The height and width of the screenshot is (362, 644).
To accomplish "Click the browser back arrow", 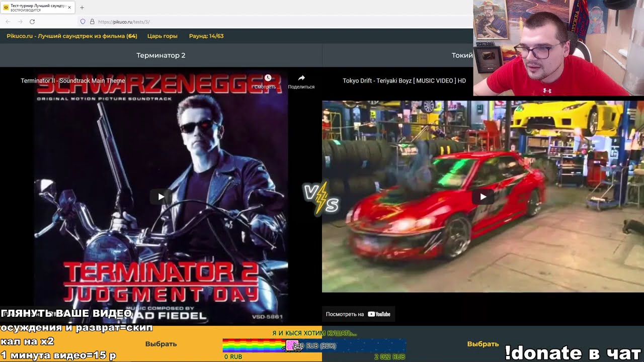I will [x=8, y=22].
